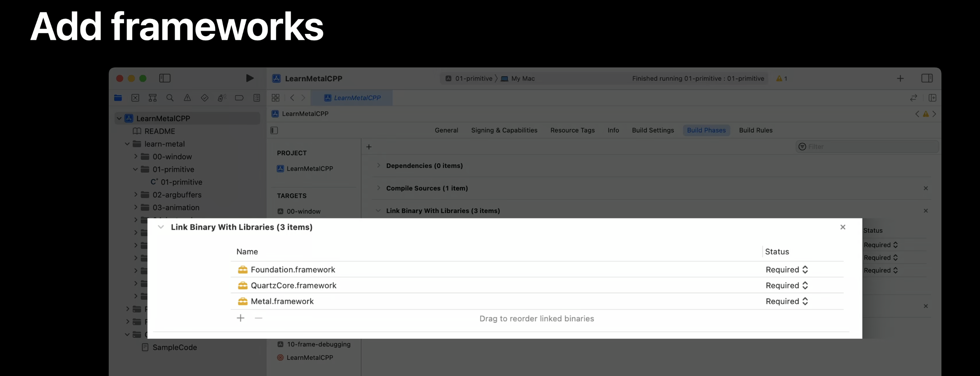The image size is (980, 376).
Task: Close the highlighted Link Binary With Libraries panel
Action: pos(843,227)
